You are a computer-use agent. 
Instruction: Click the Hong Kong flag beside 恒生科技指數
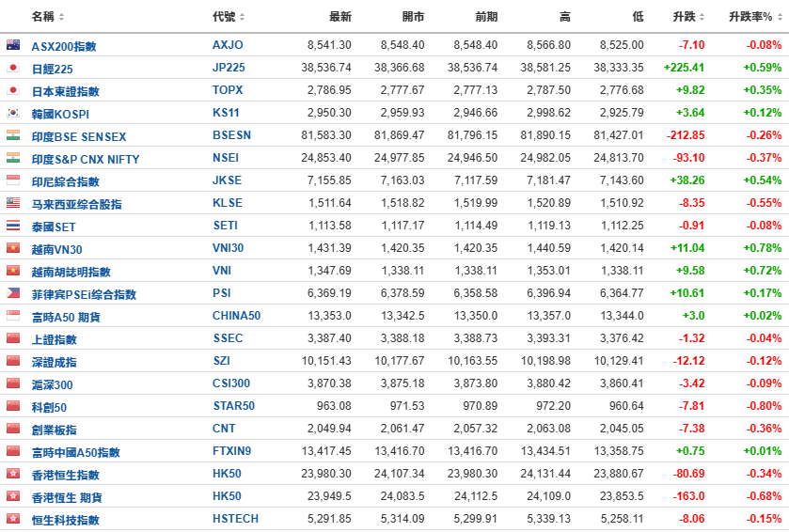tap(13, 519)
